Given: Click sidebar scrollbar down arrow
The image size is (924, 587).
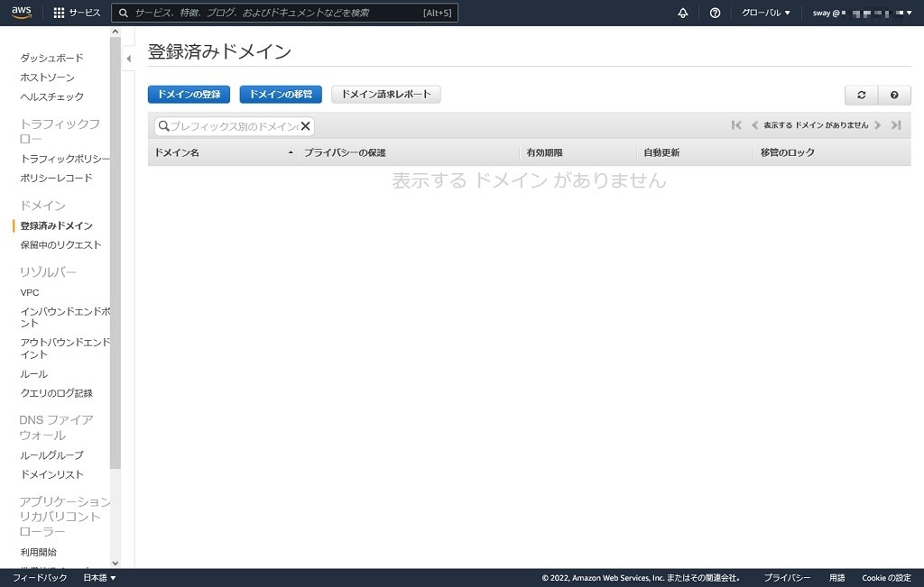Looking at the screenshot, I should 115,564.
